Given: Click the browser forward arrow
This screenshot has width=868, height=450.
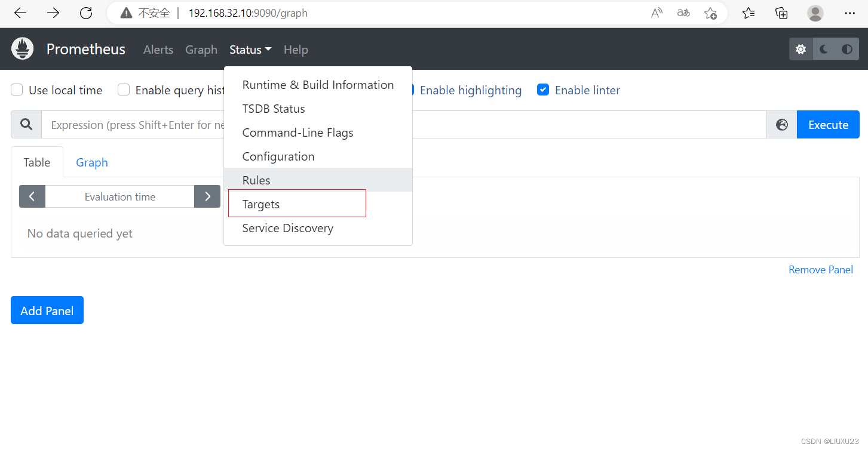Looking at the screenshot, I should tap(53, 13).
